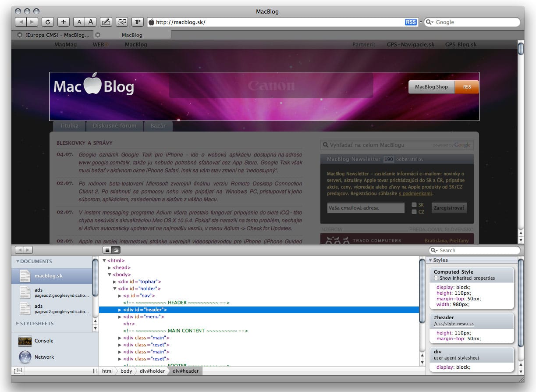Open the /css/style_new.css link
The height and width of the screenshot is (392, 536).
[x=454, y=324]
